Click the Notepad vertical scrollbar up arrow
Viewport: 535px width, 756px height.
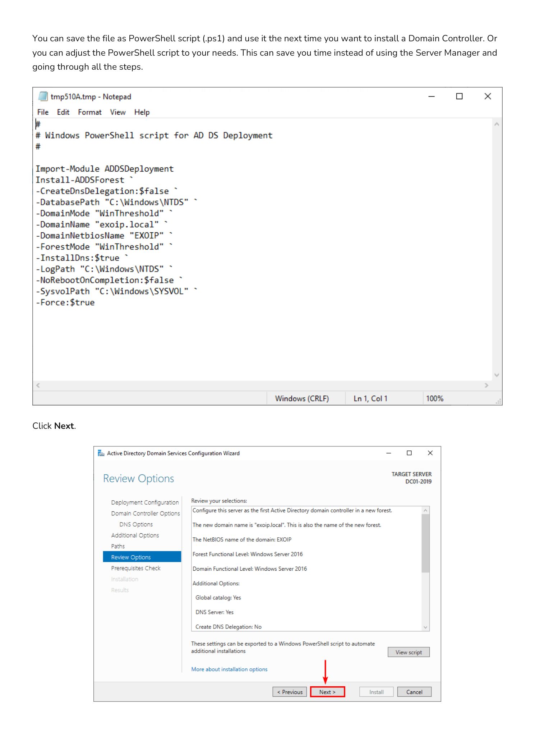pos(497,124)
